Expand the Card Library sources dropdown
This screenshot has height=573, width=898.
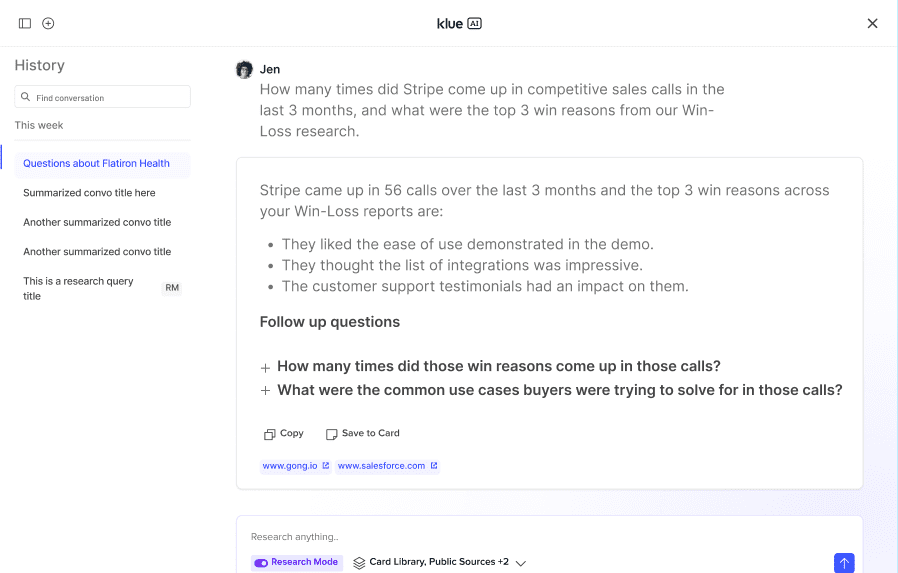[x=521, y=563]
